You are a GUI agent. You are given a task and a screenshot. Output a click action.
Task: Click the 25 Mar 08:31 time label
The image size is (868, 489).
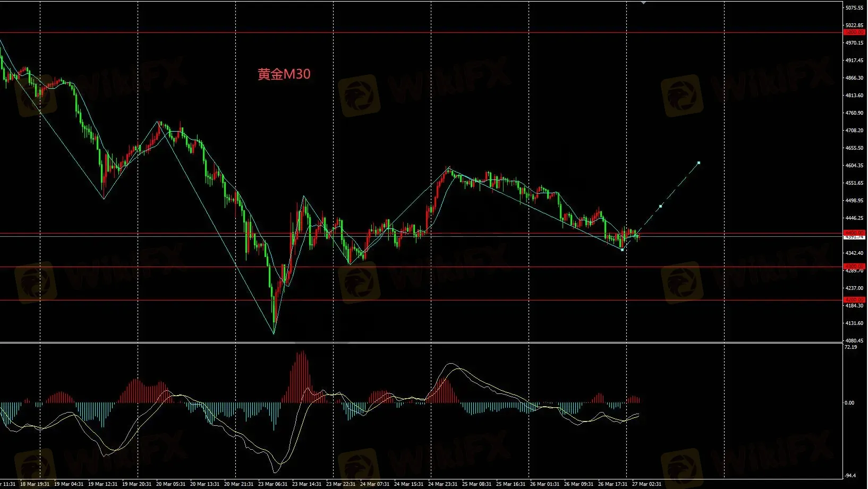[x=476, y=484]
